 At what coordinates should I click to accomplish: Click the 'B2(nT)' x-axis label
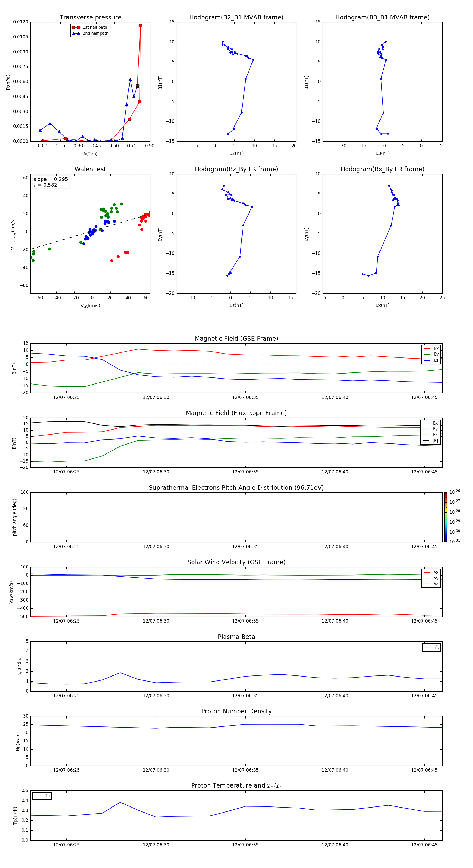(x=236, y=153)
